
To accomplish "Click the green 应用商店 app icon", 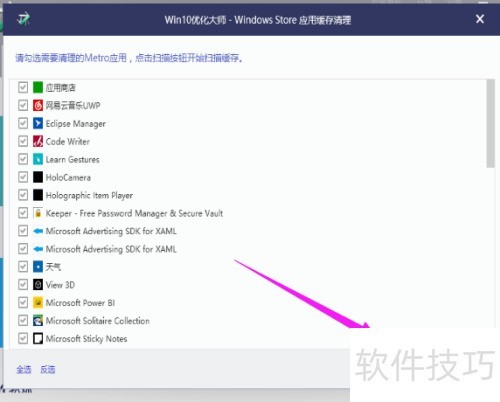I will (x=38, y=88).
